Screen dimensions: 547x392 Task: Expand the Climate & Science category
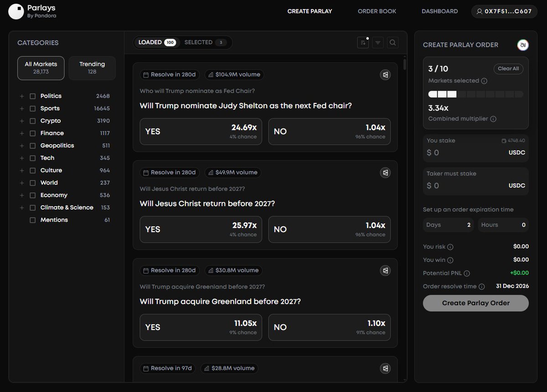click(21, 208)
